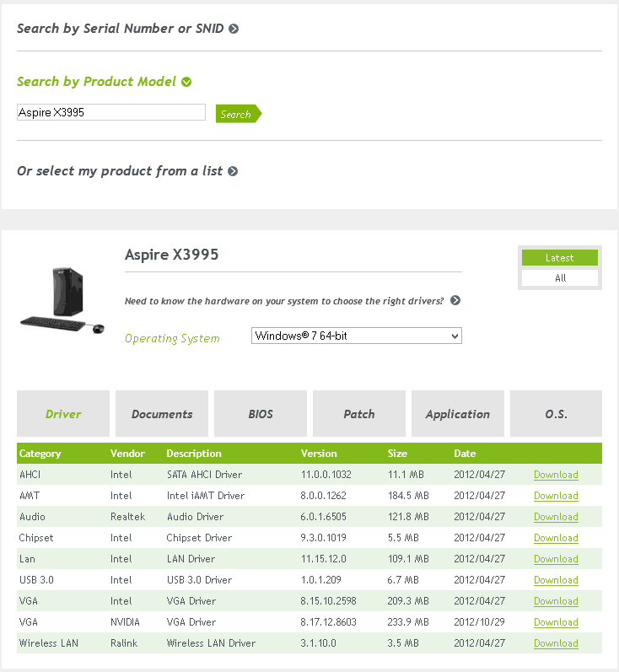Collapse Search by Product Model check icon
The height and width of the screenshot is (672, 619).
point(186,82)
